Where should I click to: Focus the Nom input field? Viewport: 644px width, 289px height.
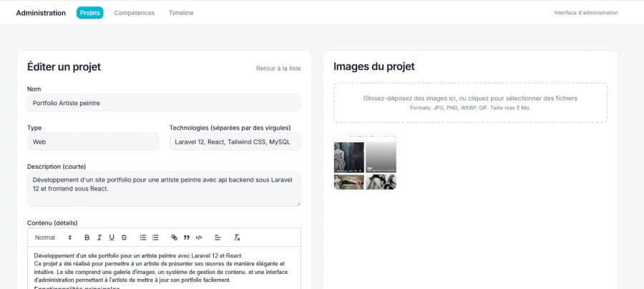164,103
